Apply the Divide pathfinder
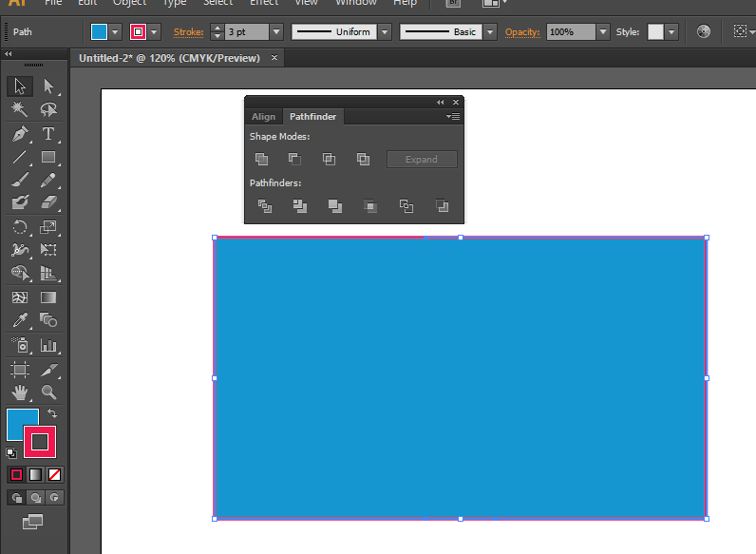The image size is (756, 554). click(x=265, y=205)
